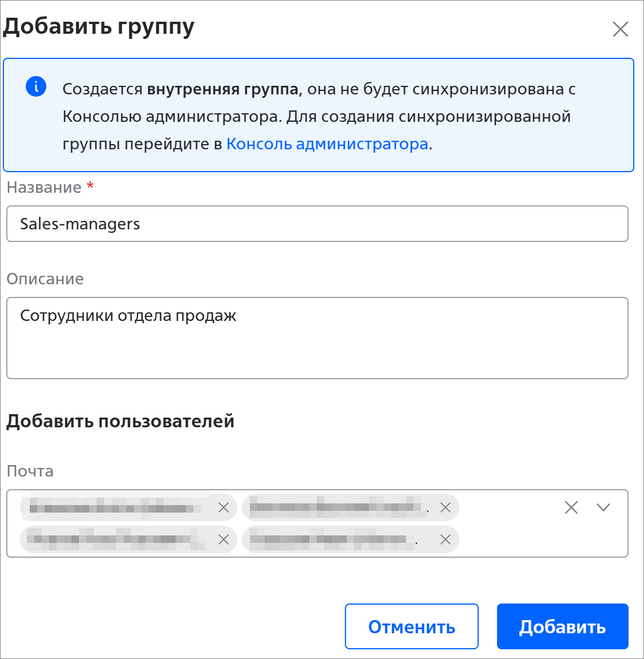Confirm with the Добавить button
Image resolution: width=644 pixels, height=659 pixels.
(x=563, y=626)
